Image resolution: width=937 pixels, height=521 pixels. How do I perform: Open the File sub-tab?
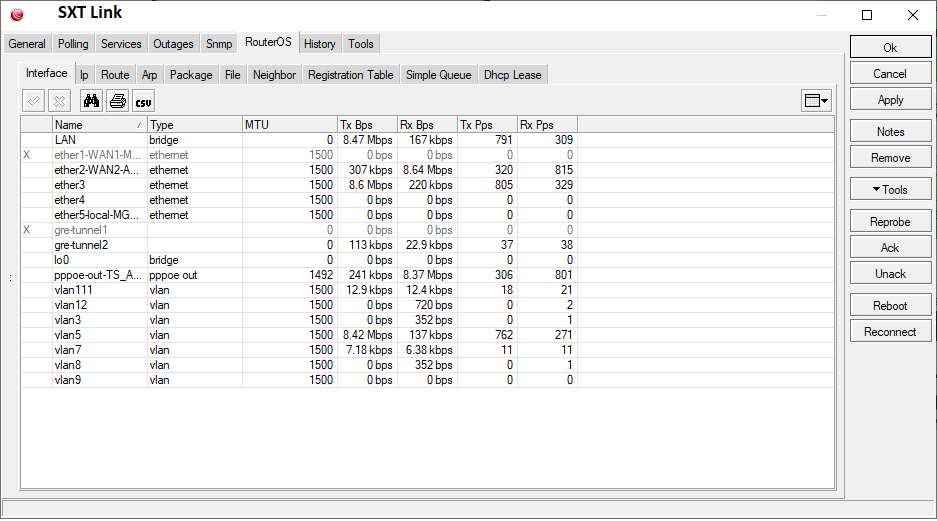(232, 75)
